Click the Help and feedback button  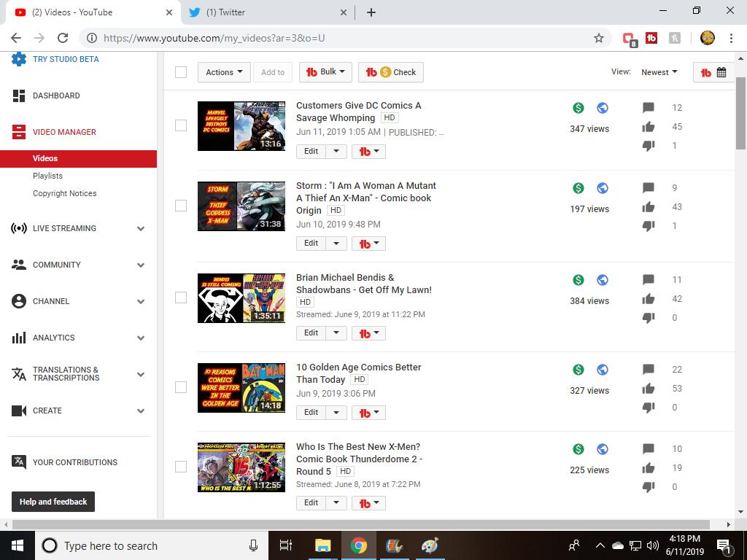click(53, 502)
